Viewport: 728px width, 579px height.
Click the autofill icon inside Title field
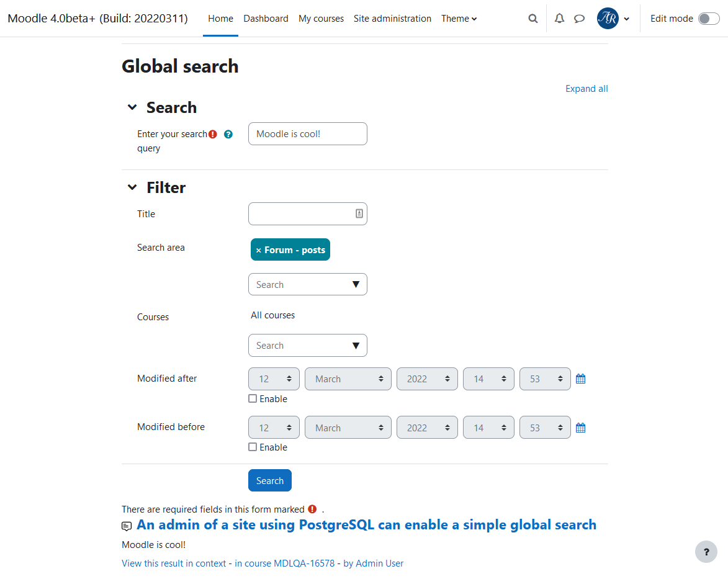pos(359,213)
